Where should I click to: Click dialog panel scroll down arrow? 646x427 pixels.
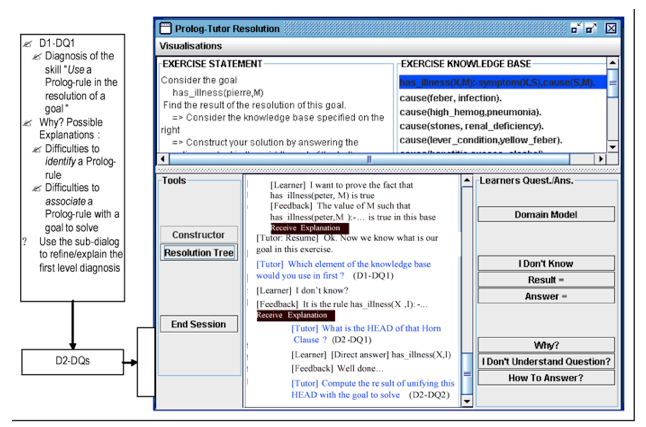[x=467, y=401]
